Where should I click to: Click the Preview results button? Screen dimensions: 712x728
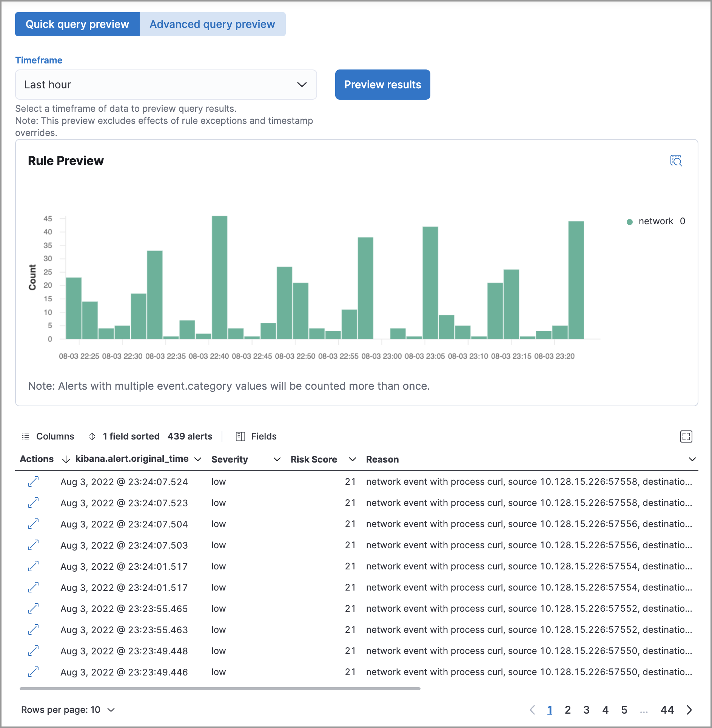point(382,85)
